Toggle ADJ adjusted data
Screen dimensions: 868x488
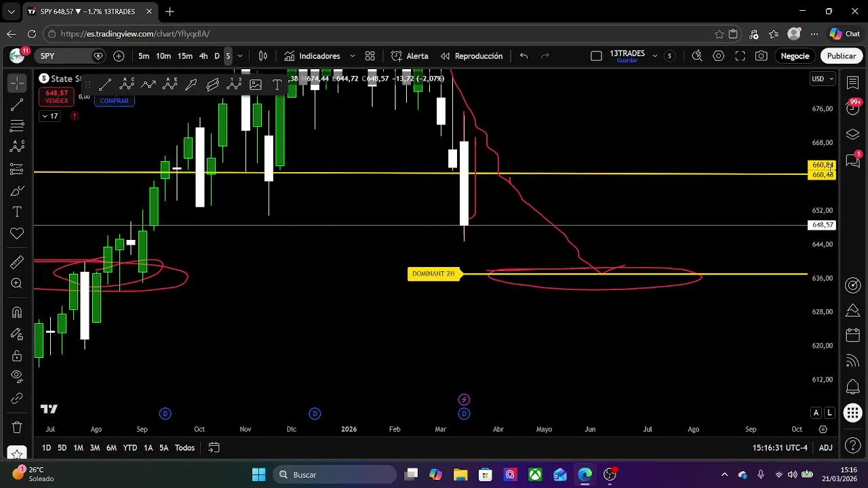(x=825, y=448)
